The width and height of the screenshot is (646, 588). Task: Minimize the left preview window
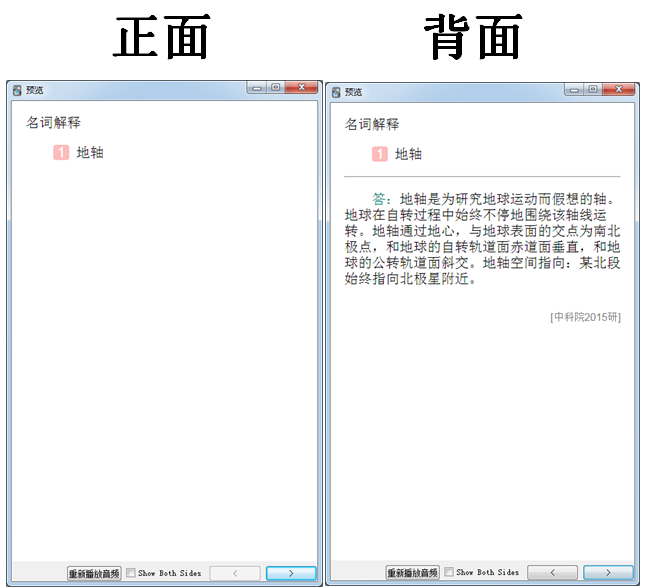[x=257, y=88]
